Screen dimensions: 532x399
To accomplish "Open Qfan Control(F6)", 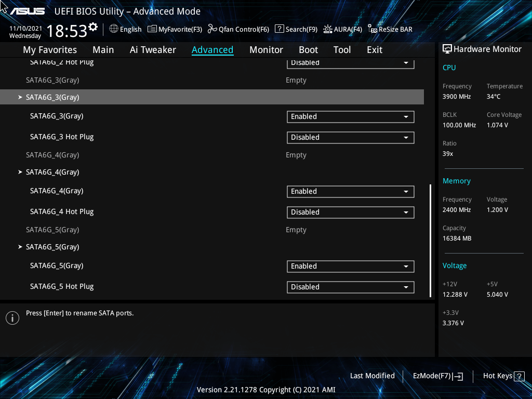I will [238, 29].
